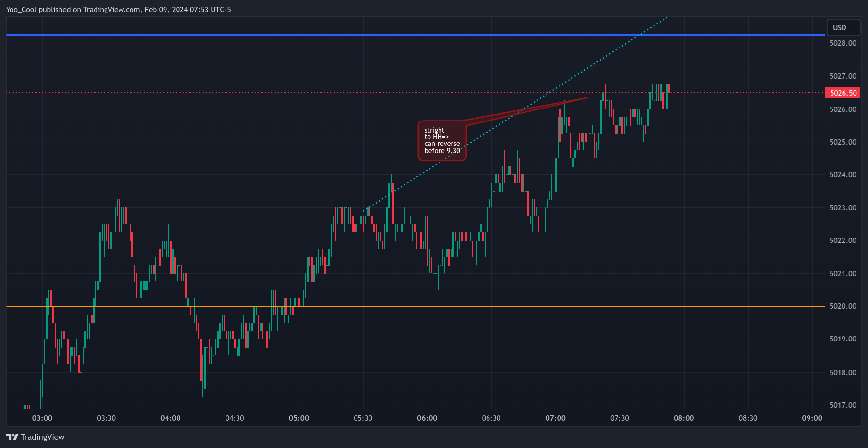This screenshot has height=448, width=868.
Task: Click the 04:30 time axis label
Action: click(235, 418)
